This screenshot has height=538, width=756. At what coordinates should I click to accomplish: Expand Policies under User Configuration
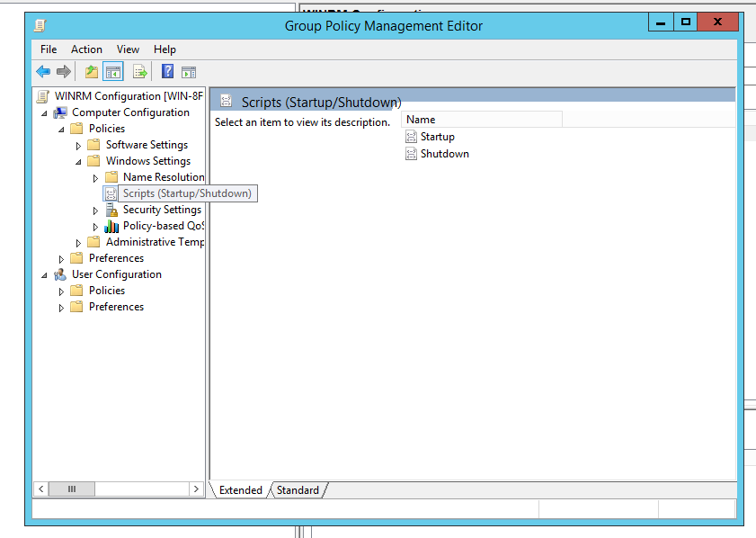click(x=61, y=291)
